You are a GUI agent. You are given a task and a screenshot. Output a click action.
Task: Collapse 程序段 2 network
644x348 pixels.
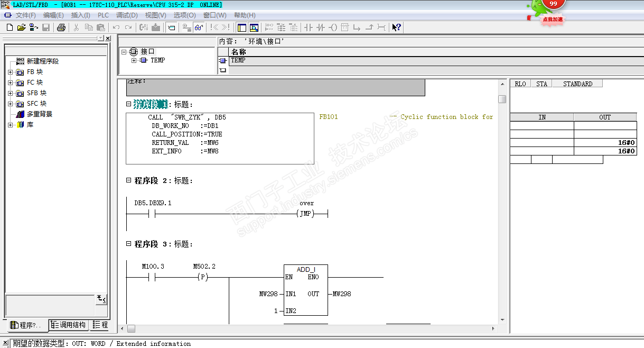pyautogui.click(x=128, y=180)
